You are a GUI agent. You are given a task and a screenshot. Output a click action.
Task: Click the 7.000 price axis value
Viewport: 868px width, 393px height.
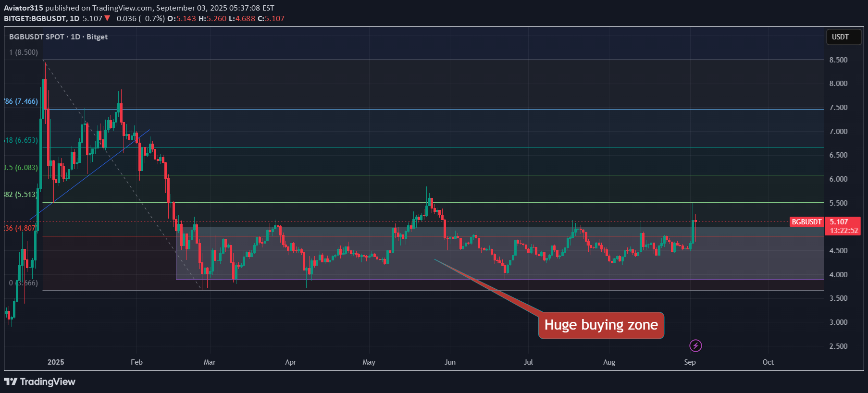coord(838,132)
